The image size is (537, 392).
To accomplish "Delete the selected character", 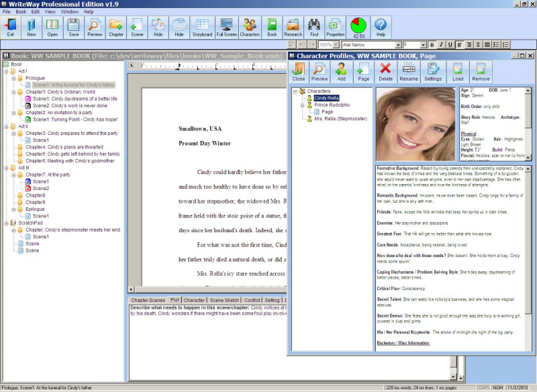I will pos(385,72).
